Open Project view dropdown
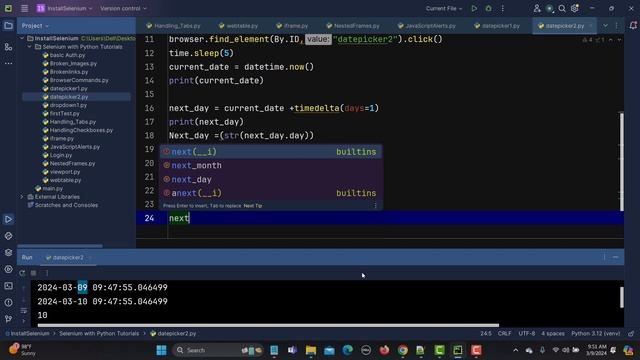Screen dimensions: 640x360 coord(36,26)
